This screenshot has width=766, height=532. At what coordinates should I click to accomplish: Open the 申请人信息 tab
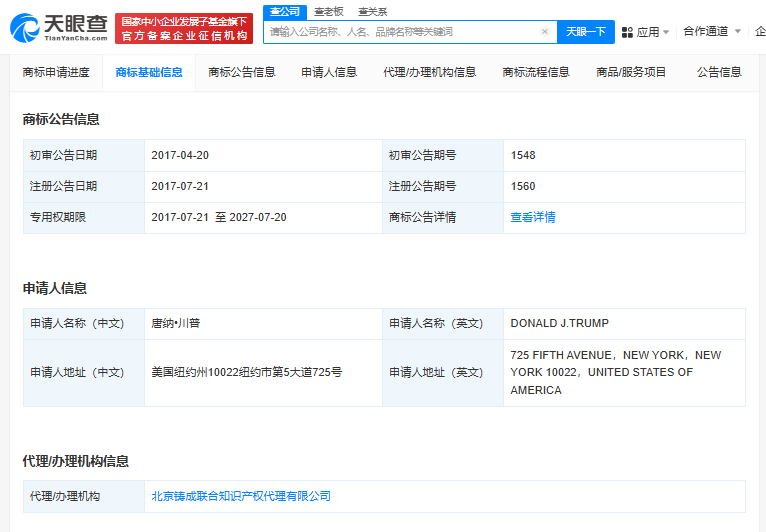(329, 72)
